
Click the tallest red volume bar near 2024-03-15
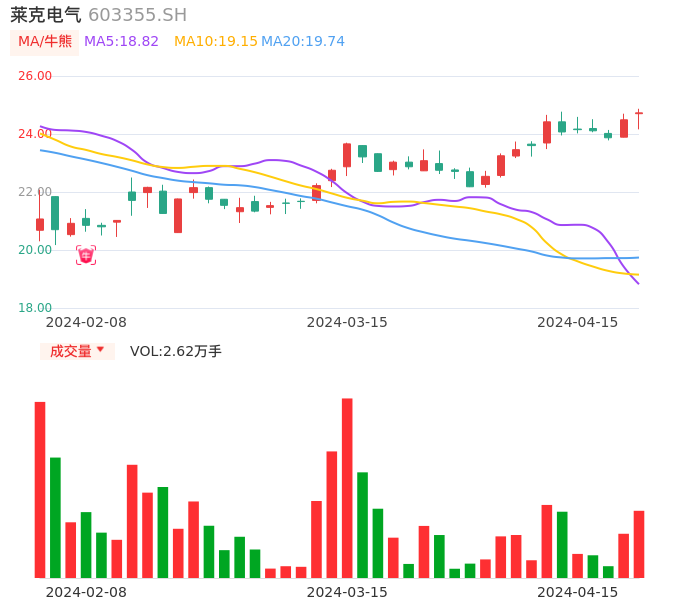pos(347,488)
